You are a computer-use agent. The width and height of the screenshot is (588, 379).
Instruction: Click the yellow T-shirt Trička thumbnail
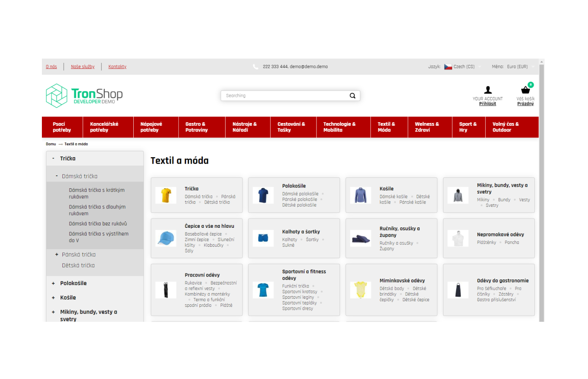[x=166, y=196]
